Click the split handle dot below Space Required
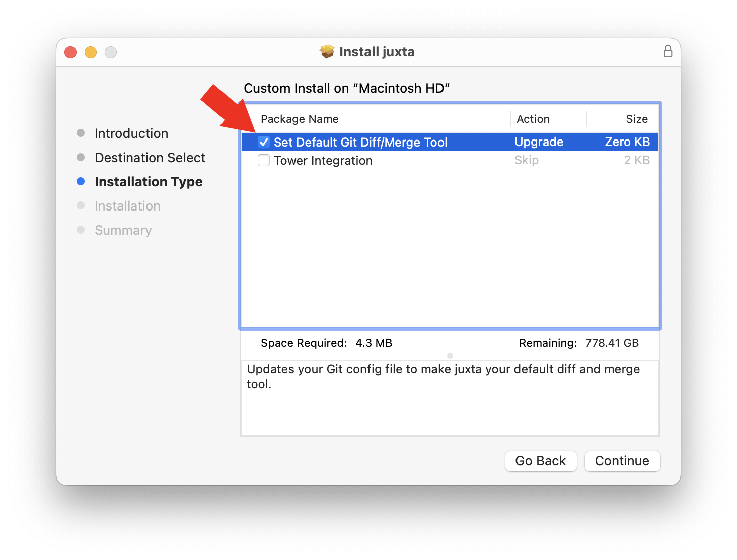The image size is (737, 560). tap(450, 356)
